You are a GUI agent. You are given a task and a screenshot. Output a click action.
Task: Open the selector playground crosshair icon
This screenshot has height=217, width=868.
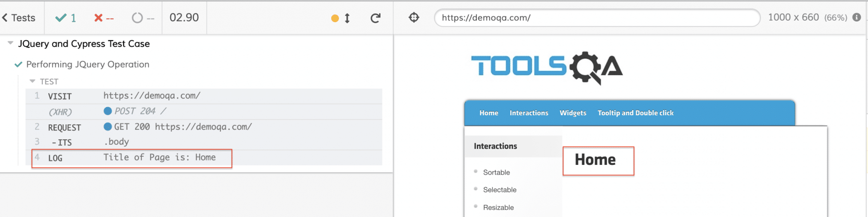click(x=414, y=18)
